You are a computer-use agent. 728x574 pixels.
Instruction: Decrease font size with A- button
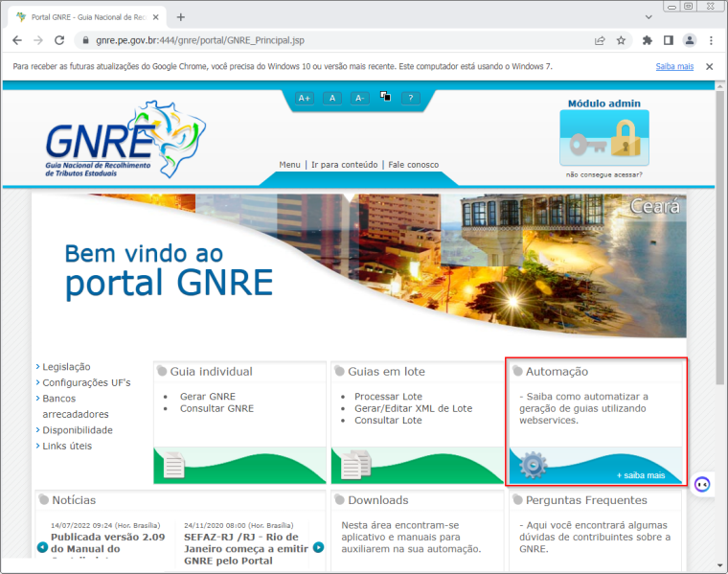(x=360, y=98)
